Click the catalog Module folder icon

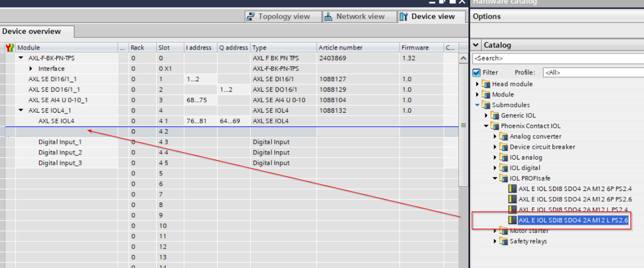pos(486,94)
